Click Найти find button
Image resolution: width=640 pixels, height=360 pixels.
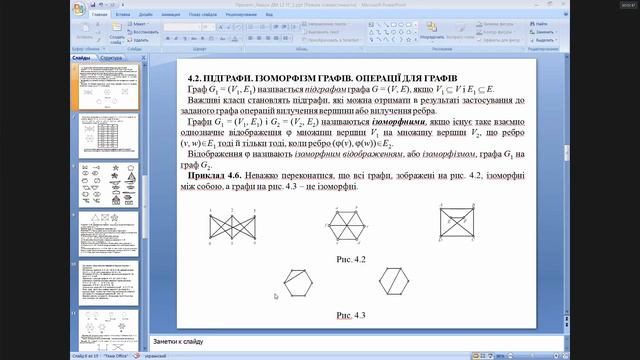click(539, 24)
